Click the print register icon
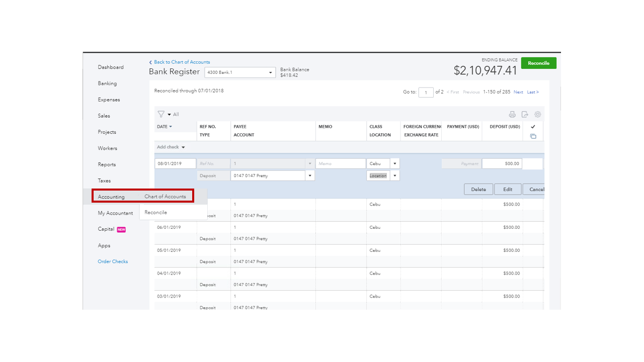 pos(512,114)
